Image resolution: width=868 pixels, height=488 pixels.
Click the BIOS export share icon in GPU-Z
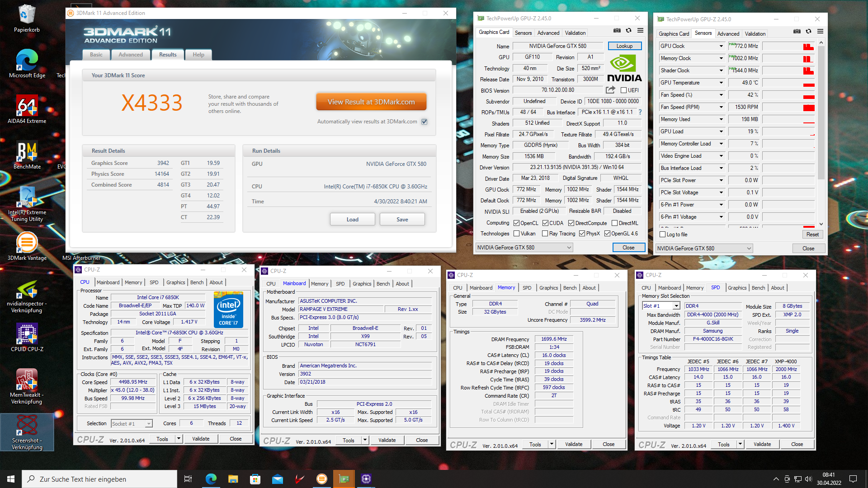610,90
